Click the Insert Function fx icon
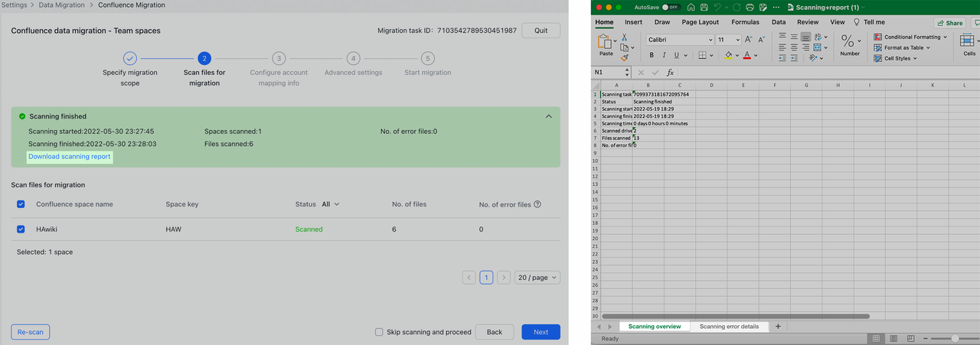This screenshot has height=345, width=980. point(670,72)
